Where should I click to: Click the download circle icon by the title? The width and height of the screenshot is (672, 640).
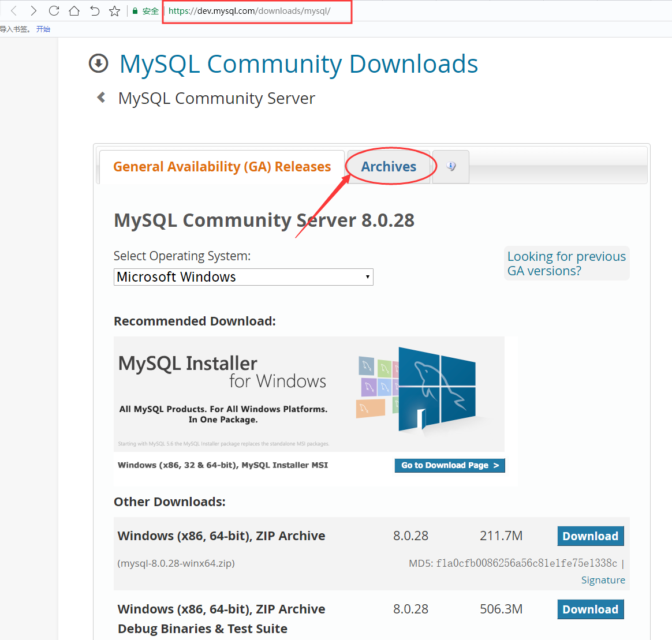99,63
